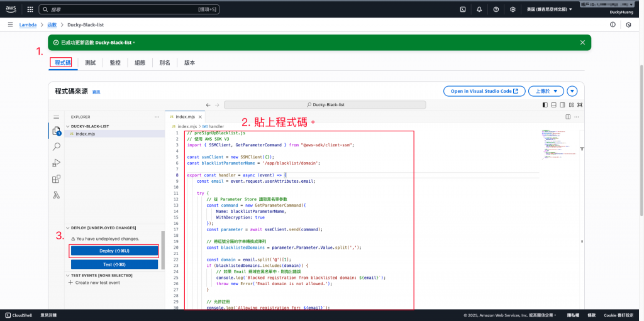Toggle the primary side bar layout icon
This screenshot has width=644, height=321.
[x=545, y=105]
